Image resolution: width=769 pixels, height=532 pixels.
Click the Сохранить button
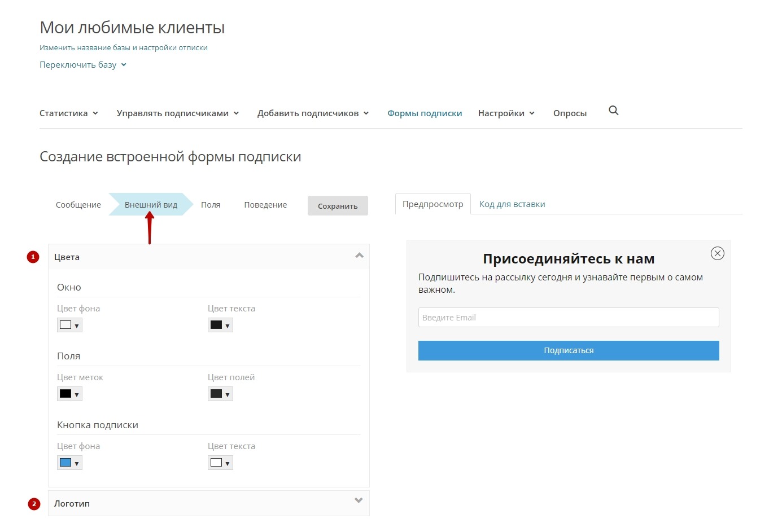[338, 206]
